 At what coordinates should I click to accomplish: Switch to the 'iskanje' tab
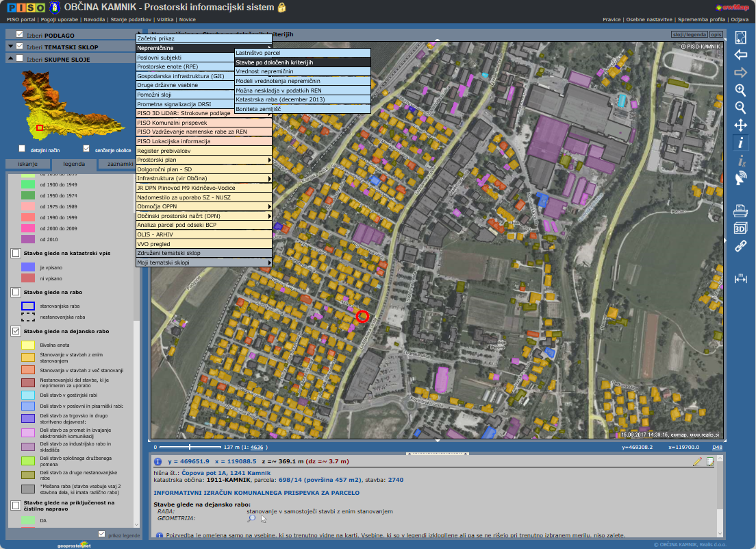pyautogui.click(x=27, y=164)
